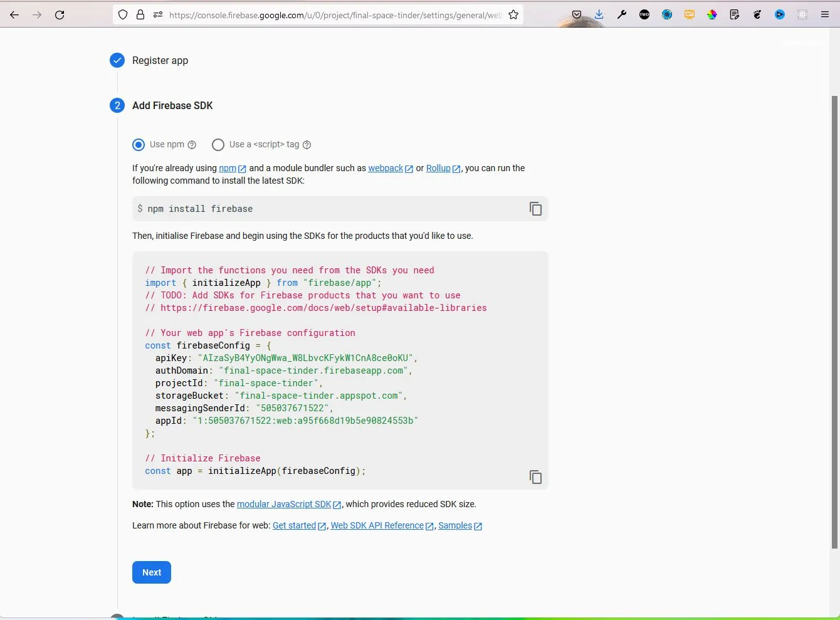Open the React DevTools extension

point(802,14)
